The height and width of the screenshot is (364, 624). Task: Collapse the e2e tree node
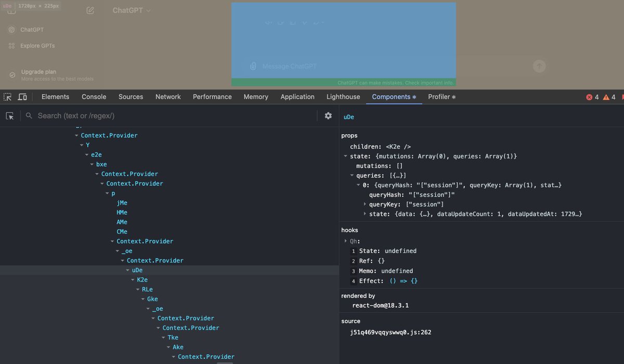pyautogui.click(x=87, y=155)
